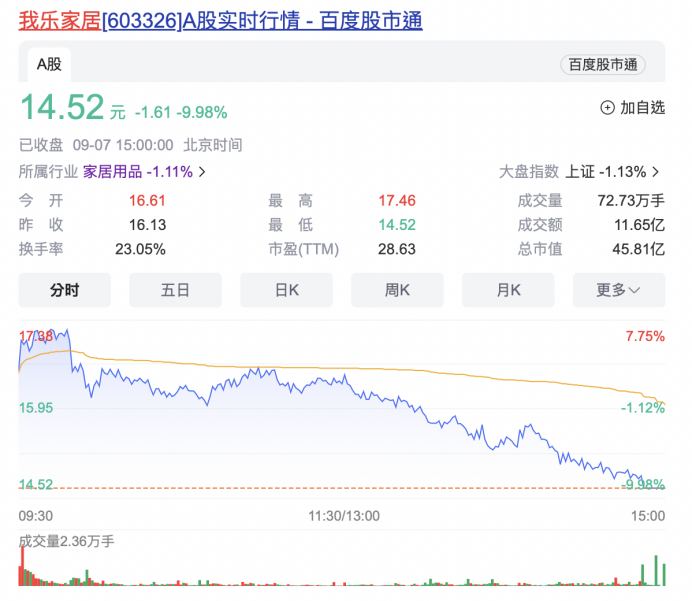
Task: Click the 7.75% percent axis label
Action: pyautogui.click(x=645, y=336)
